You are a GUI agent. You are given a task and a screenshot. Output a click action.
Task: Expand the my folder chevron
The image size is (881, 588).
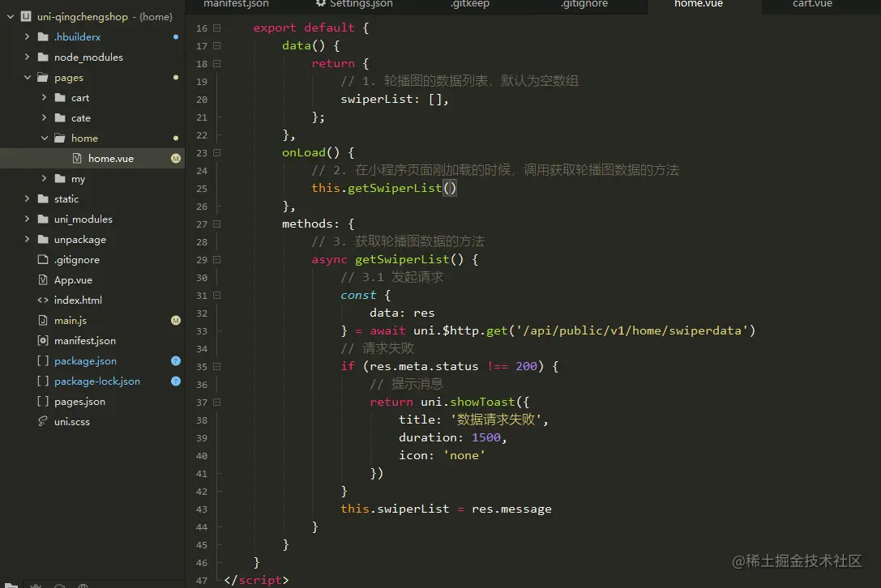pyautogui.click(x=44, y=178)
